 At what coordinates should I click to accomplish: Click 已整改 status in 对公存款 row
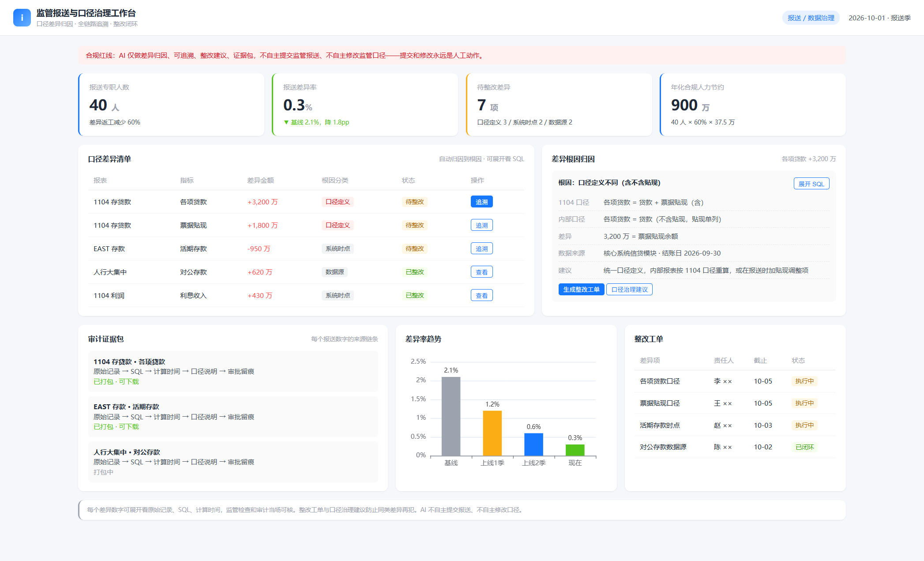tap(414, 272)
